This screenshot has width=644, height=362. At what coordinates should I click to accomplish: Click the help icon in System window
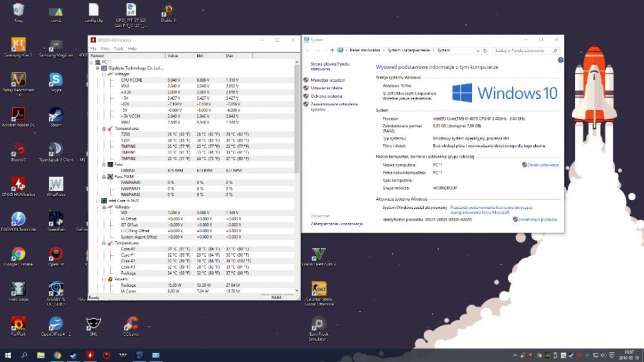click(560, 60)
